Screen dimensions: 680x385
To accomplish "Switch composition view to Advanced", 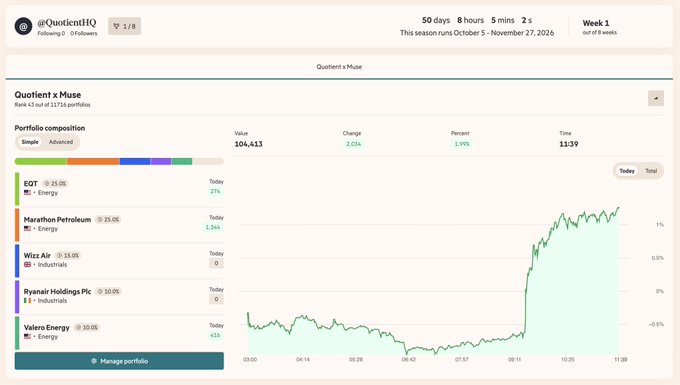I will 61,142.
